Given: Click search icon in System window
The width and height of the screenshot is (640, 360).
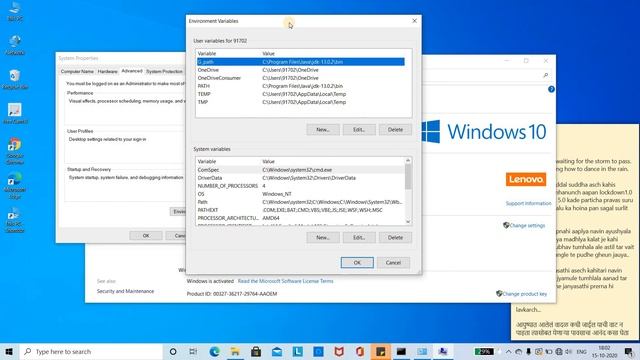Looking at the screenshot, I should pyautogui.click(x=546, y=75).
